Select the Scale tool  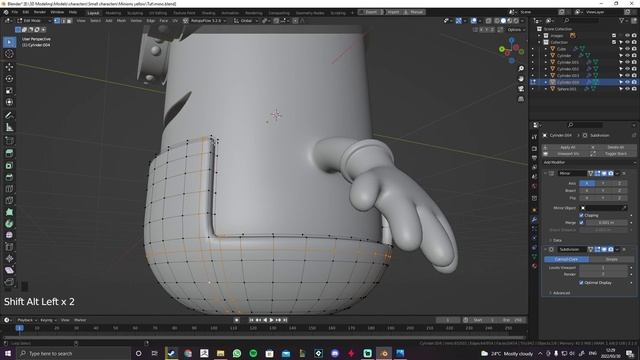pyautogui.click(x=9, y=90)
